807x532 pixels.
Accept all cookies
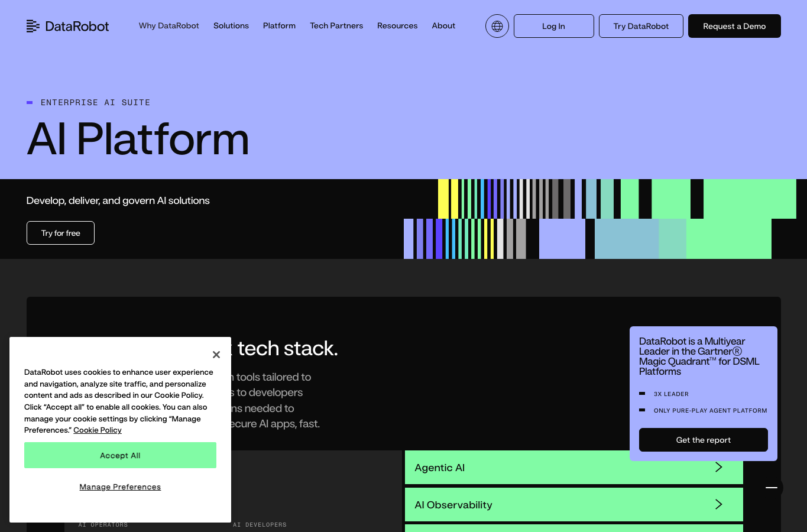[120, 455]
